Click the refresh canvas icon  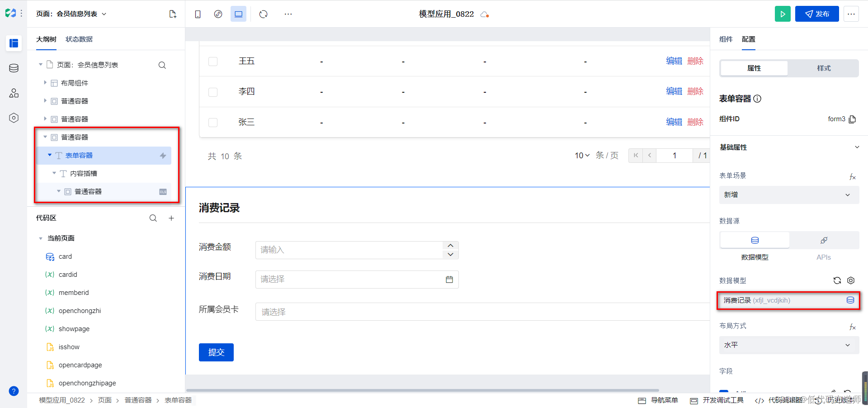click(264, 14)
